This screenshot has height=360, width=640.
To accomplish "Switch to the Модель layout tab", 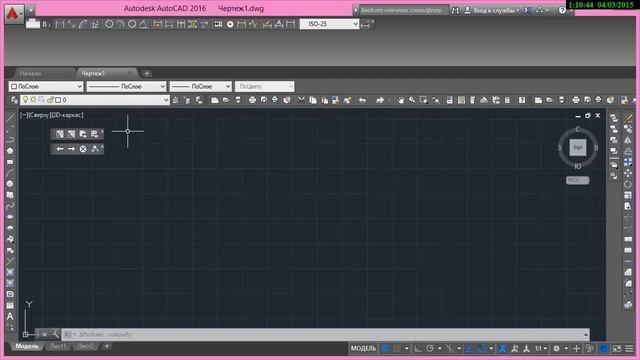I will 27,347.
